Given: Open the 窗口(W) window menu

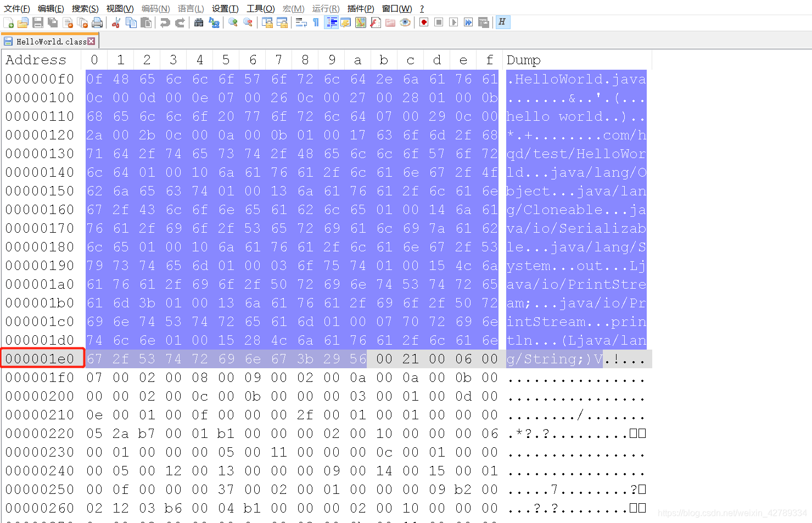Looking at the screenshot, I should [397, 8].
